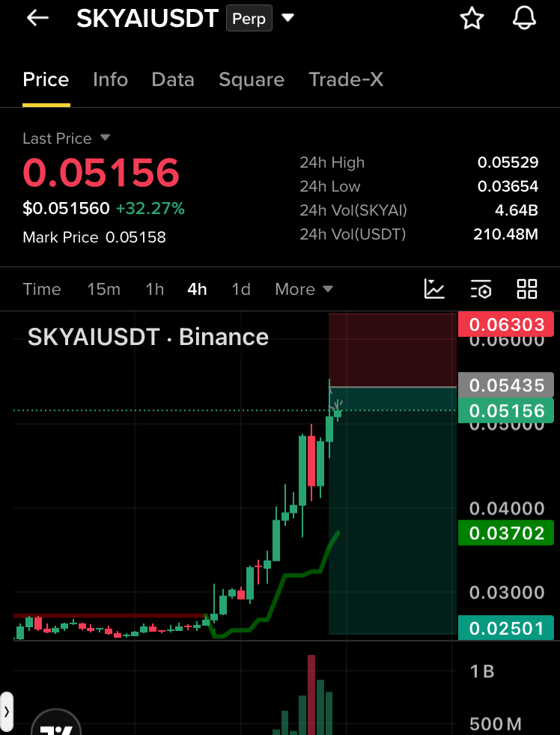Click the 500 M volume axis label
Image resolution: width=560 pixels, height=735 pixels.
pos(496,724)
